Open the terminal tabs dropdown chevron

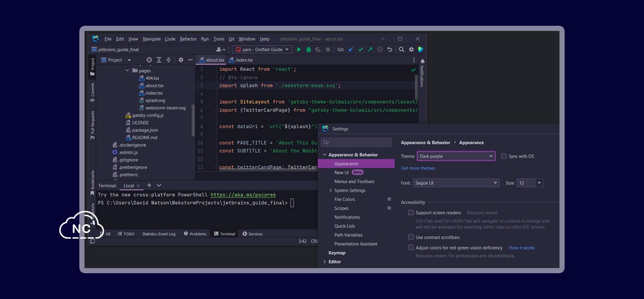(x=159, y=185)
